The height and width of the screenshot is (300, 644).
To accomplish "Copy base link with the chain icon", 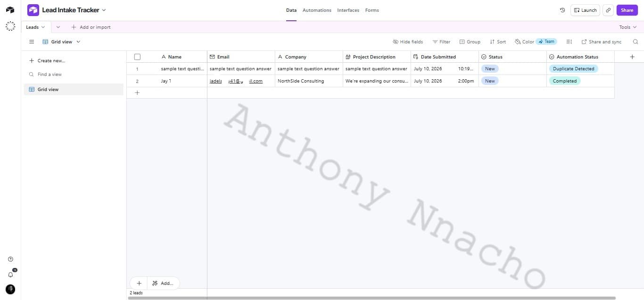I will coord(608,10).
